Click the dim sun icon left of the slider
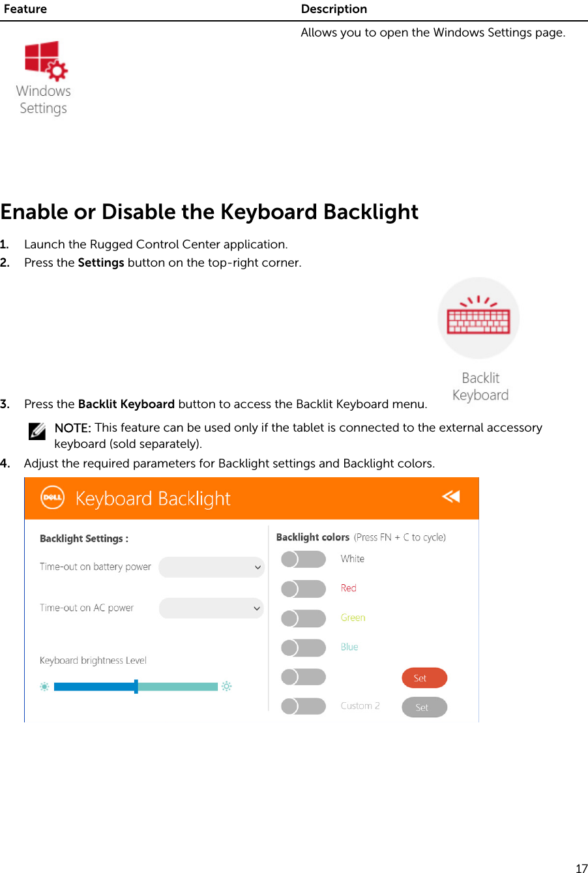 pyautogui.click(x=44, y=687)
